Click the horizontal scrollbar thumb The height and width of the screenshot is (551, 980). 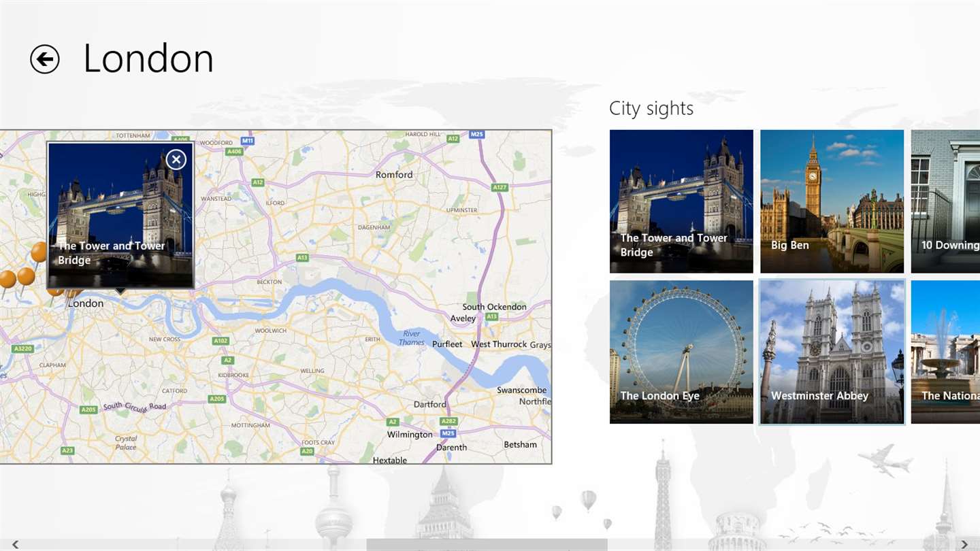487,545
